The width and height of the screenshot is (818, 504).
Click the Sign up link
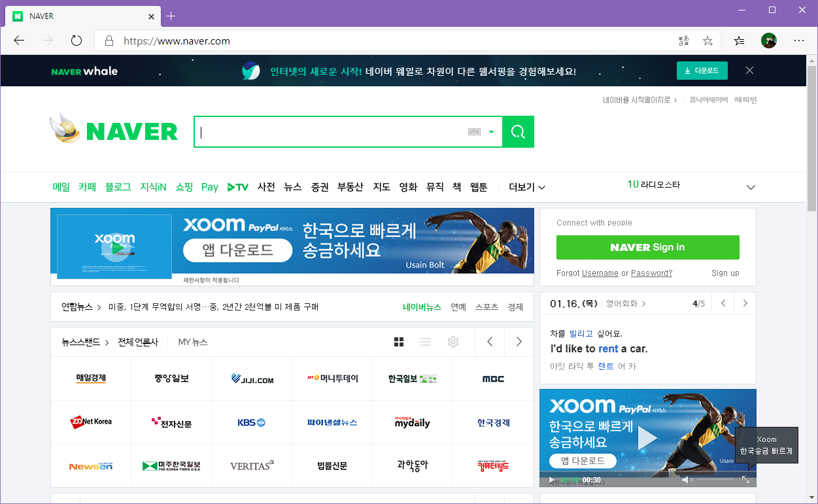point(725,273)
